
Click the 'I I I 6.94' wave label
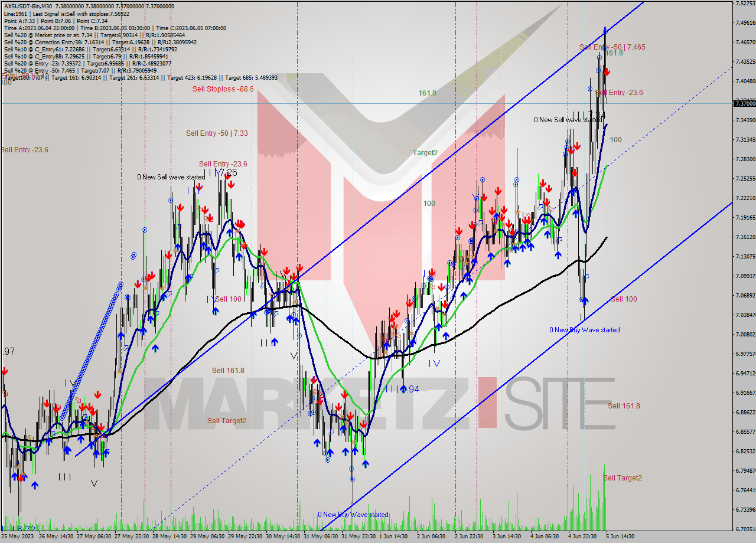click(402, 389)
